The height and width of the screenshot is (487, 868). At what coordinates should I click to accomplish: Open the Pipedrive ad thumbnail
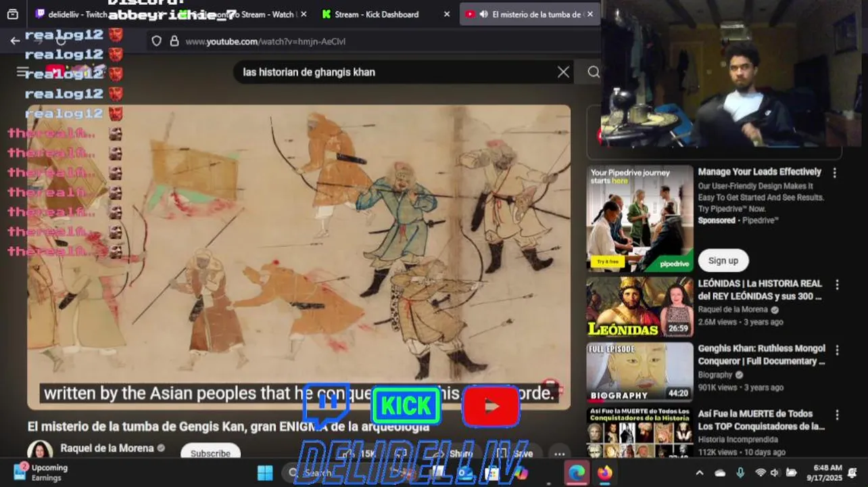tap(640, 218)
